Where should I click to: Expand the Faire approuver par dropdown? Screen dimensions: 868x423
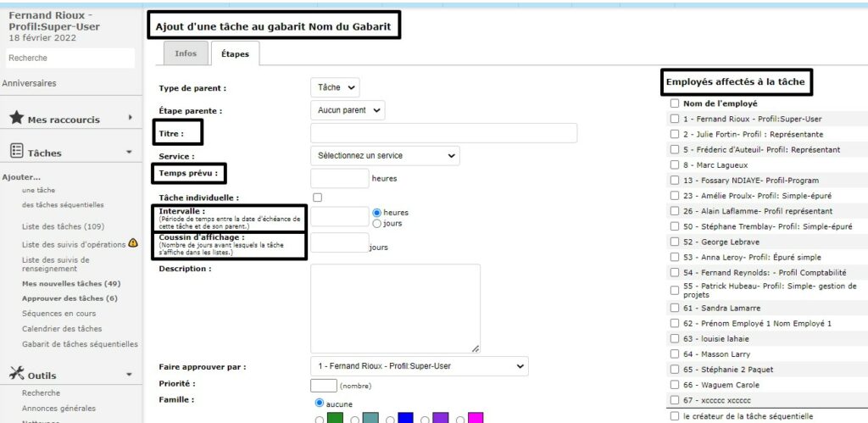(419, 366)
